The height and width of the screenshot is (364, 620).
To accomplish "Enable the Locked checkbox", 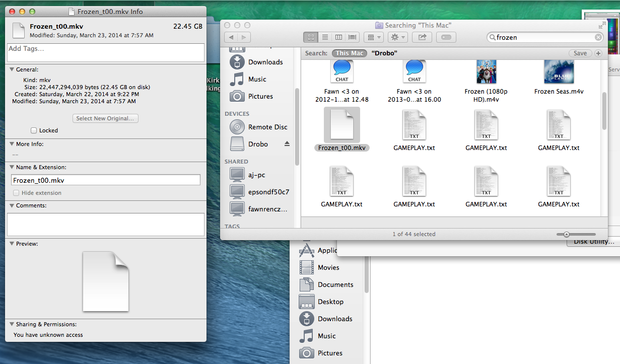I will [34, 130].
